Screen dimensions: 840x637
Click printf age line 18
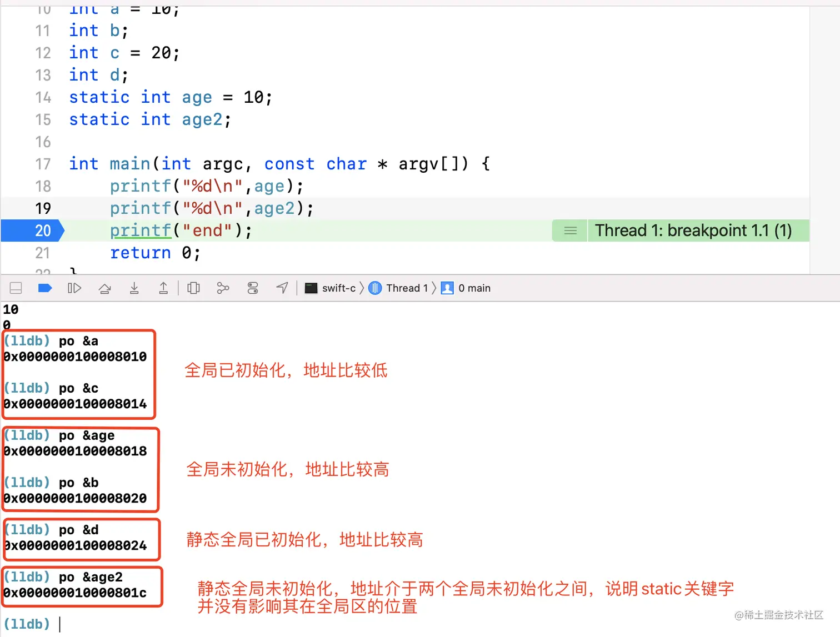pyautogui.click(x=207, y=186)
